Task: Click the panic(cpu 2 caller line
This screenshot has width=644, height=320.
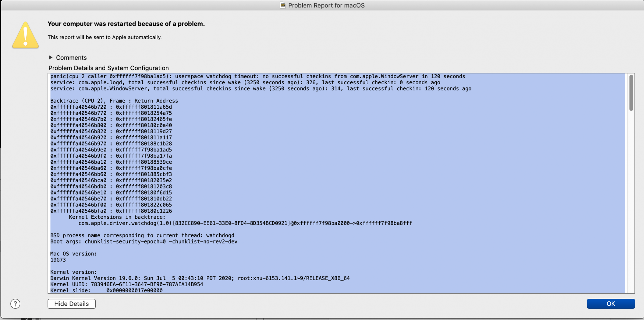Action: tap(258, 77)
